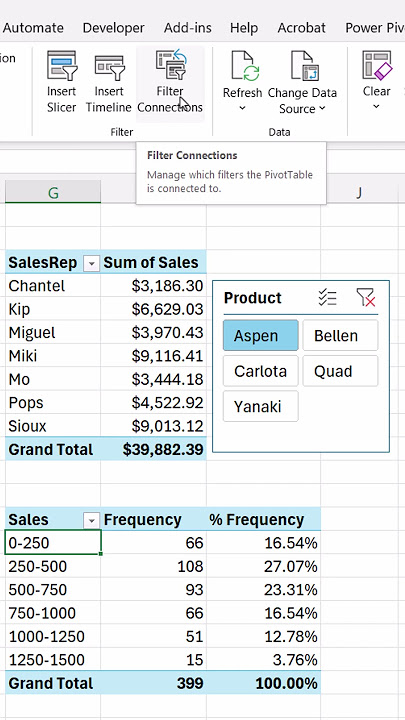Open the Insert Slicer tool
This screenshot has width=405, height=720.
pyautogui.click(x=62, y=82)
